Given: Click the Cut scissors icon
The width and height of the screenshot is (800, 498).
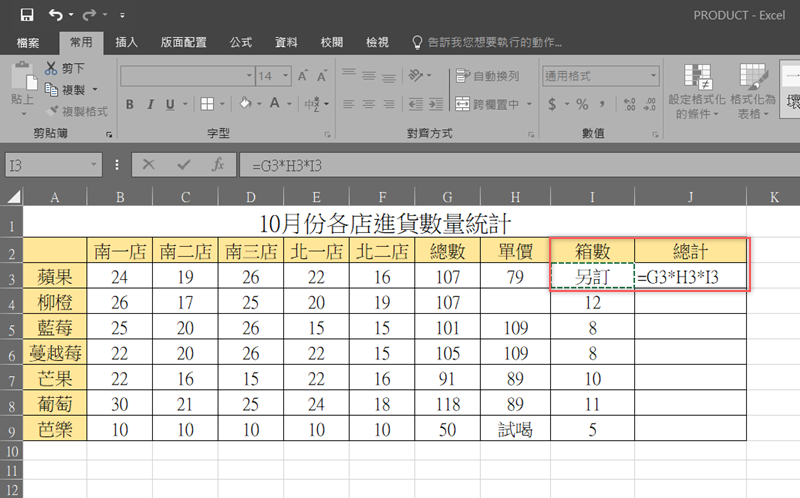Looking at the screenshot, I should (51, 68).
